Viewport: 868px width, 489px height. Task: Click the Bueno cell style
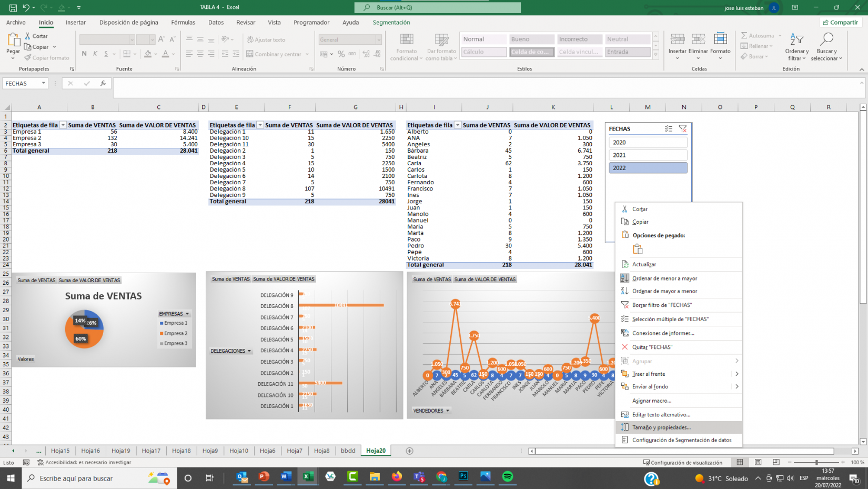pos(532,39)
